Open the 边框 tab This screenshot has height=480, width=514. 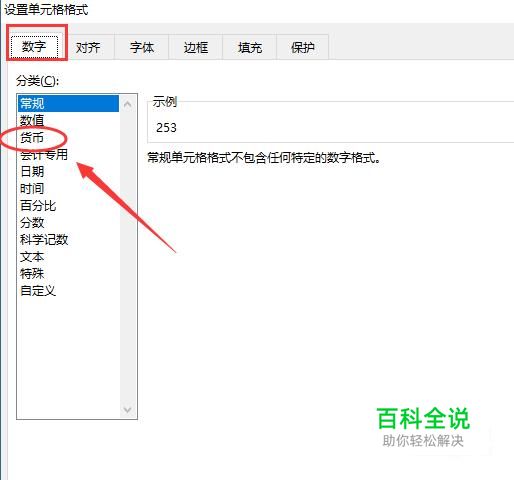pyautogui.click(x=196, y=48)
